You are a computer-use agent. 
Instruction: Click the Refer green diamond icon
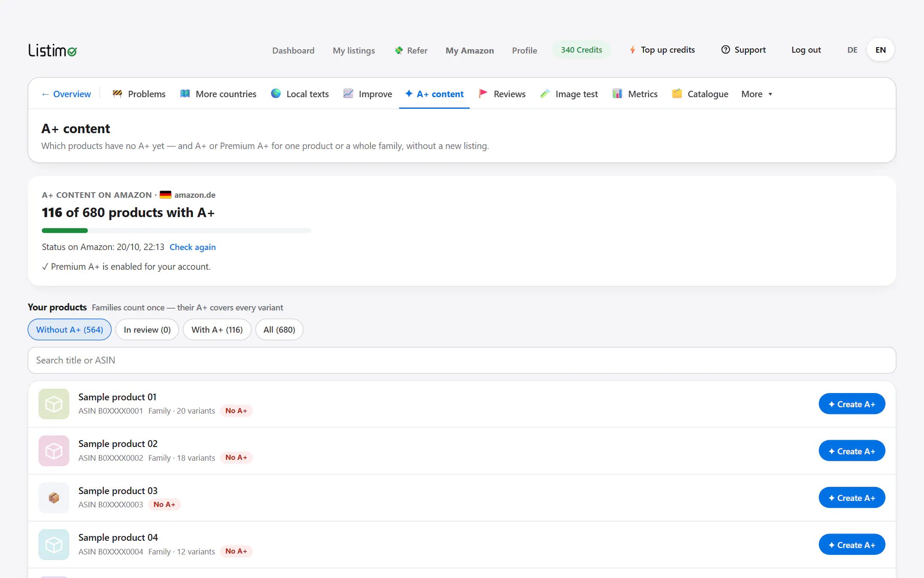point(399,51)
